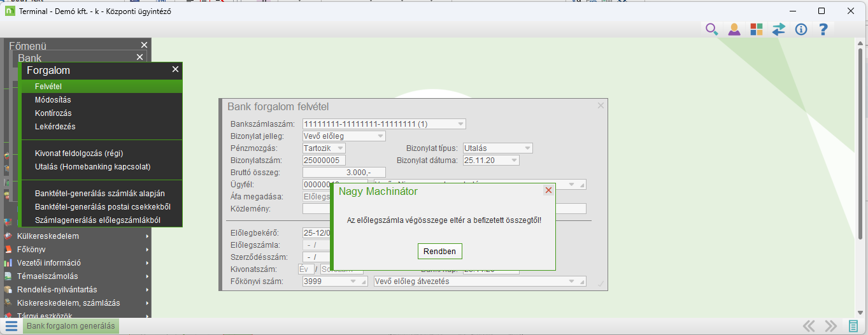The width and height of the screenshot is (868, 335).
Task: Select the Felvétel menu item
Action: coord(102,86)
